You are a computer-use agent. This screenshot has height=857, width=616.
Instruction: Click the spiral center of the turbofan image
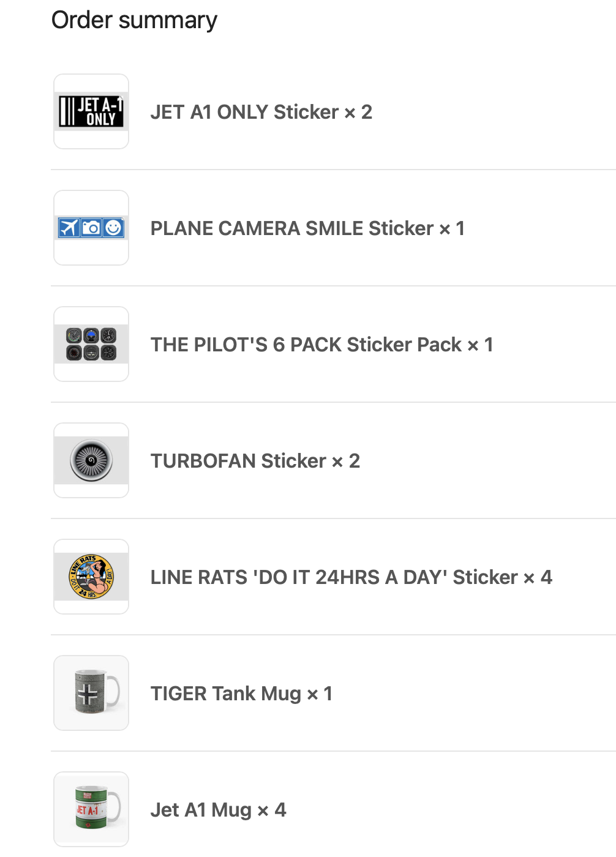(x=91, y=460)
